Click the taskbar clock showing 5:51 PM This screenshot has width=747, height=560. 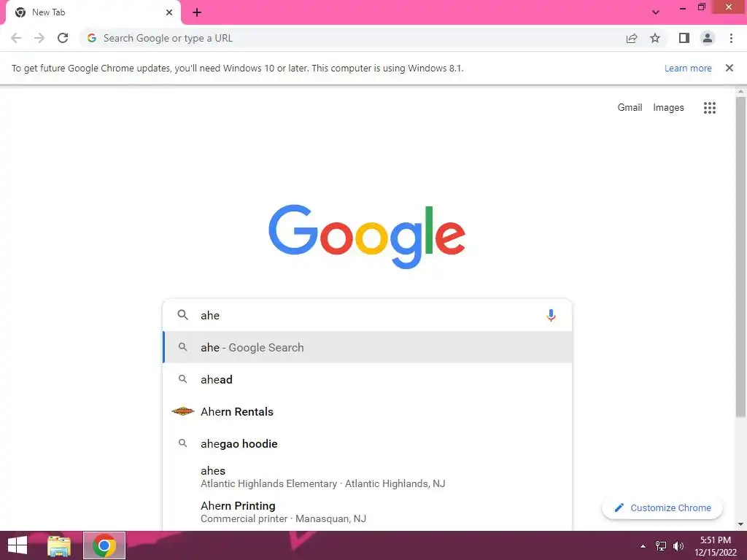715,546
